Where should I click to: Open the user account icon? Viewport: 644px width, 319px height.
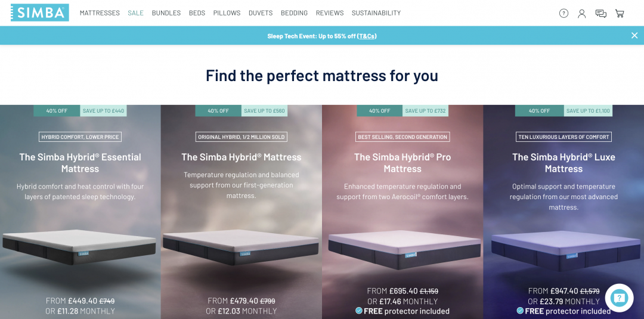pyautogui.click(x=581, y=14)
